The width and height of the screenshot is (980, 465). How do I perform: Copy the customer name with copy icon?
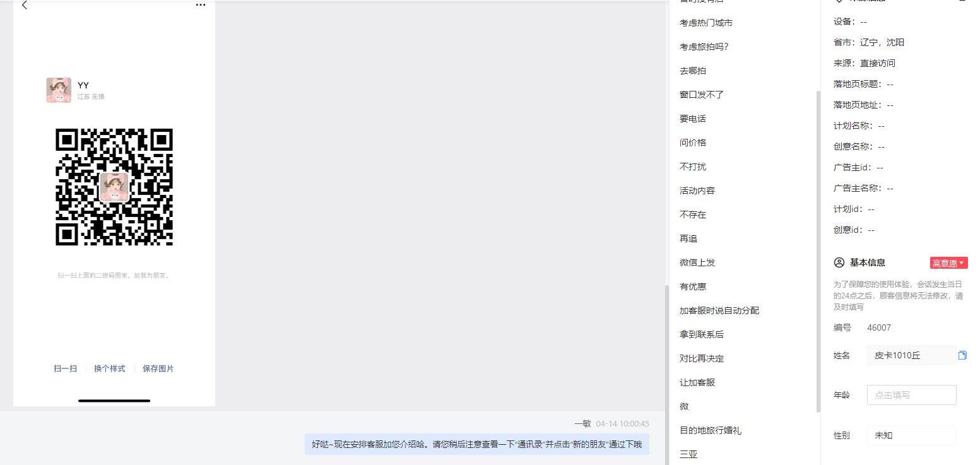coord(962,355)
